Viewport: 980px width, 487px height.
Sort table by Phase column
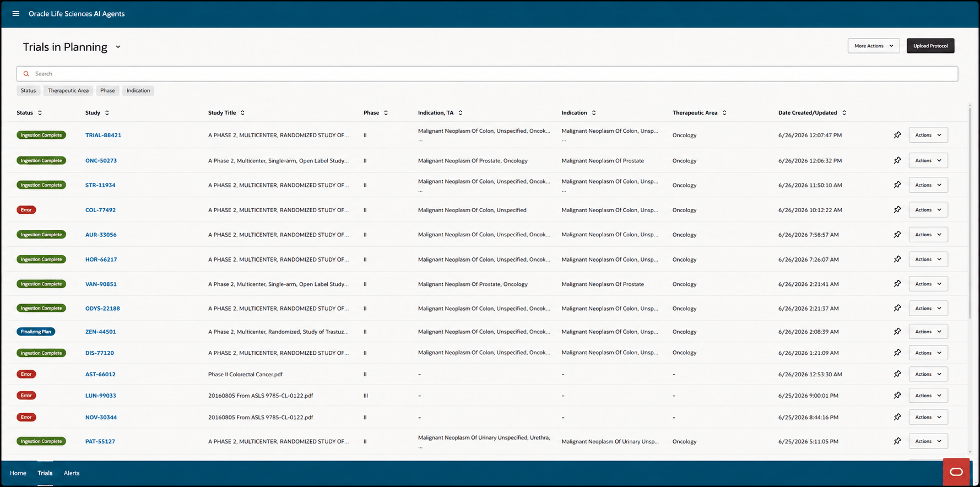click(386, 113)
